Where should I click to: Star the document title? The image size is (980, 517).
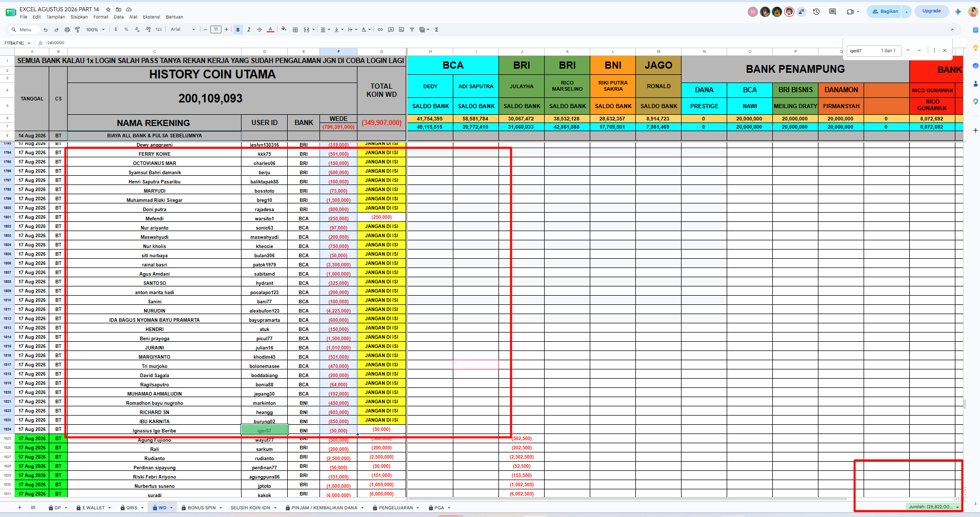[108, 9]
